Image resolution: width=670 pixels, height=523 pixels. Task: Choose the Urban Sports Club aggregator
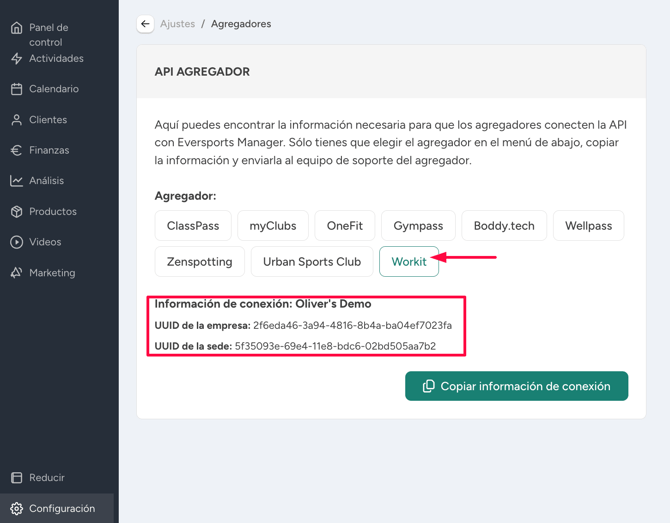pyautogui.click(x=311, y=262)
